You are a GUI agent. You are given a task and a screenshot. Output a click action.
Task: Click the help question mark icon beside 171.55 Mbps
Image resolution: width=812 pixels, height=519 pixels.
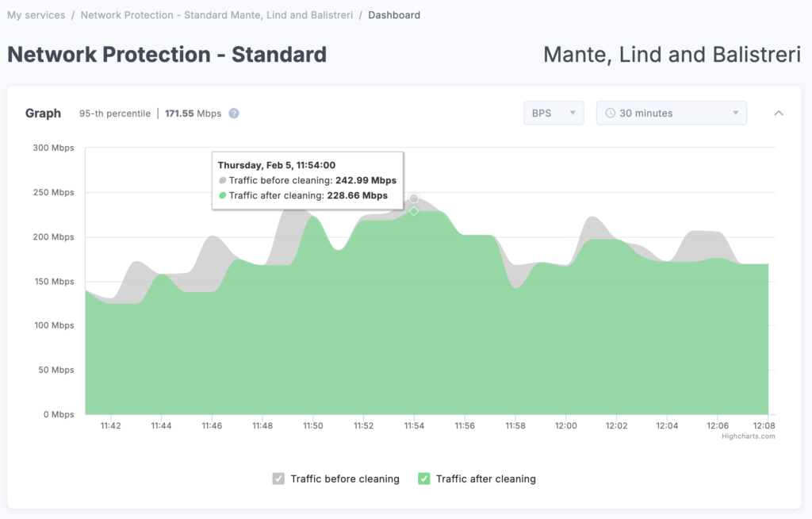point(234,113)
